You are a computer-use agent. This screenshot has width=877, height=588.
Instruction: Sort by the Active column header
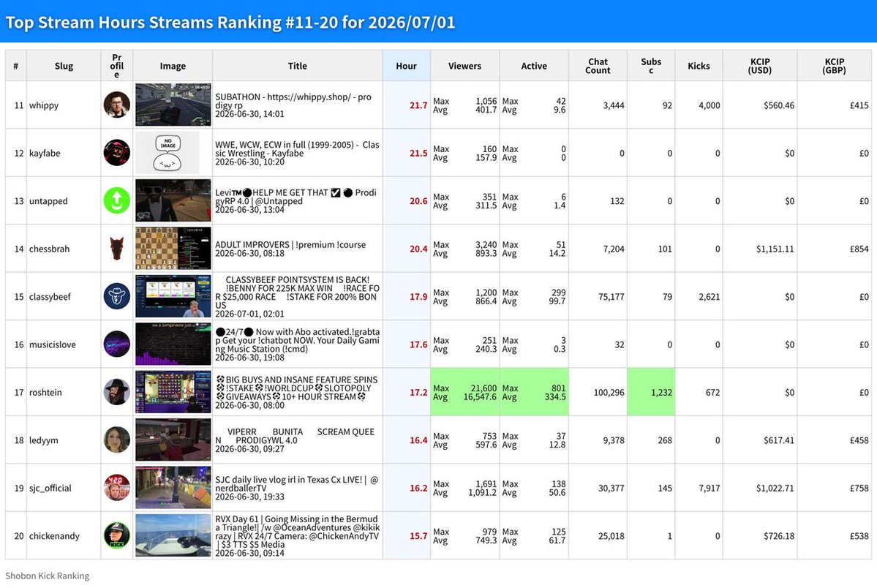click(534, 66)
